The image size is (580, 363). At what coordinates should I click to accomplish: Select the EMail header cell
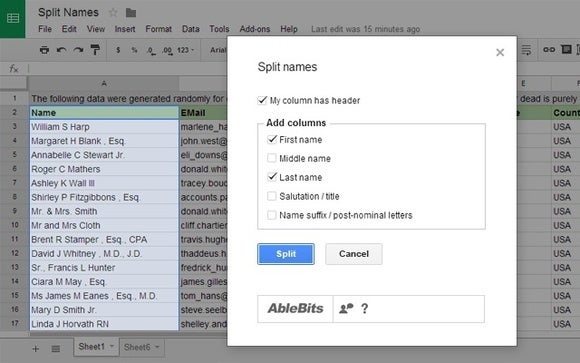coord(203,112)
